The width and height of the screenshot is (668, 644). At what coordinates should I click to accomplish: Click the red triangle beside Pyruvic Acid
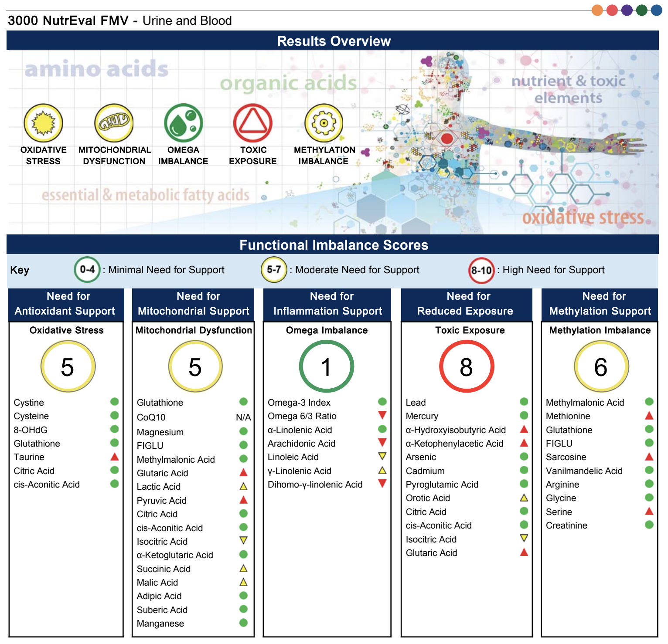click(x=244, y=500)
